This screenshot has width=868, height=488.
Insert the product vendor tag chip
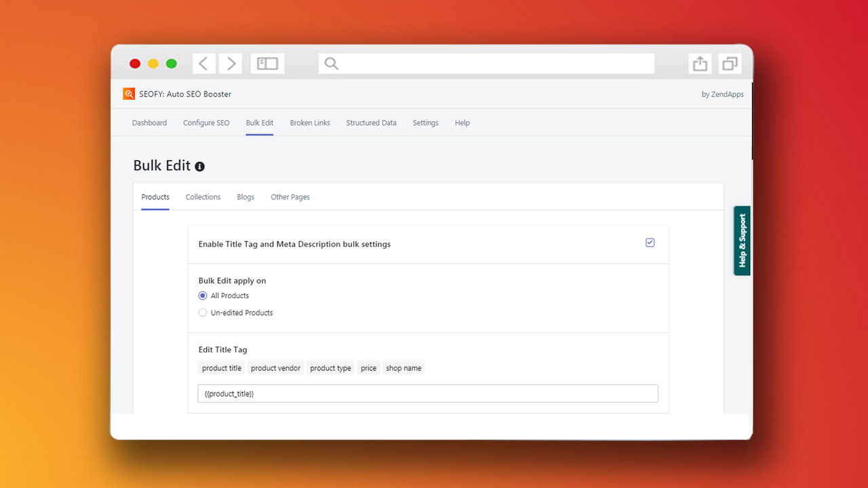(x=275, y=368)
